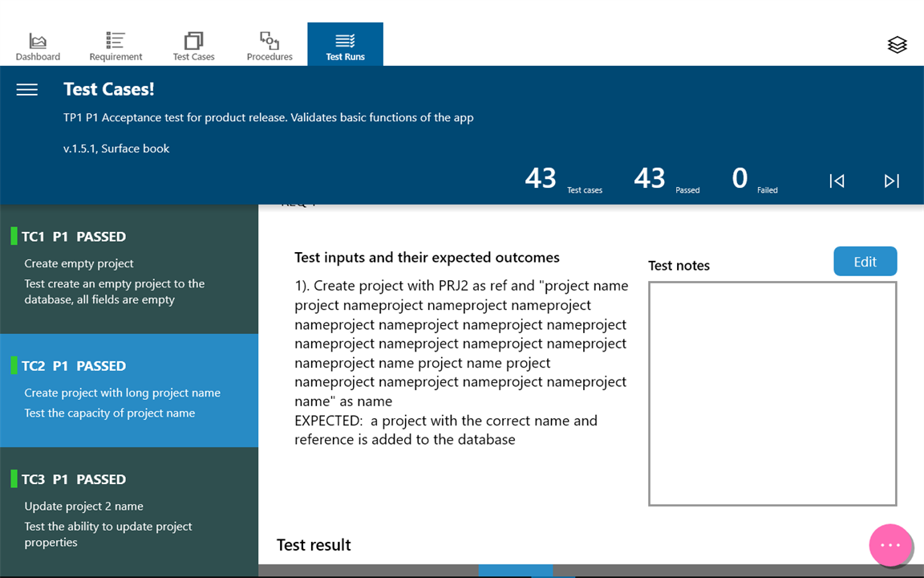Click the Test Cases! run title
Screen dimensions: 924x578
coord(109,89)
